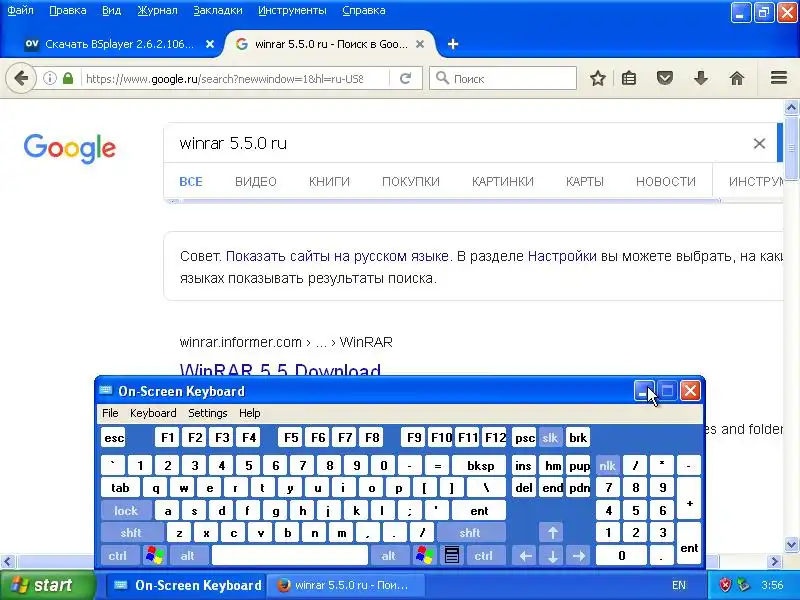The image size is (800, 600).
Task: Click the EN language indicator
Action: click(679, 585)
